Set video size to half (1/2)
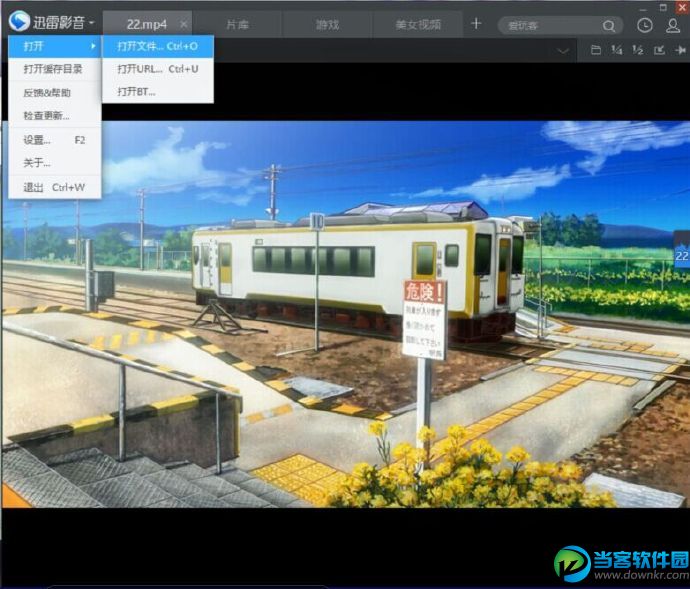Viewport: 690px width, 589px height. [x=637, y=50]
